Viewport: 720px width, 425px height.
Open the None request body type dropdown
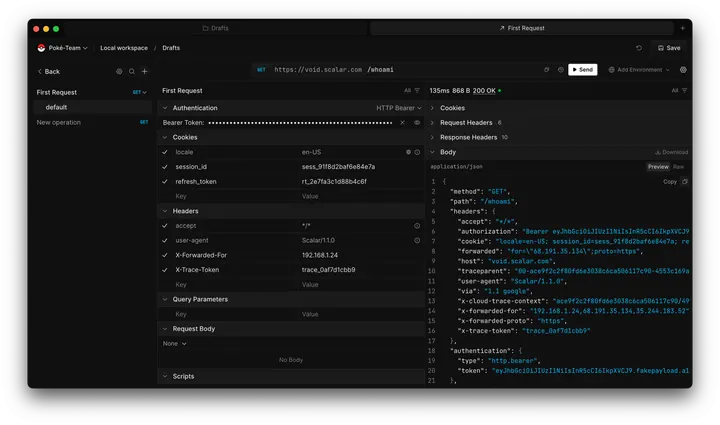(174, 343)
